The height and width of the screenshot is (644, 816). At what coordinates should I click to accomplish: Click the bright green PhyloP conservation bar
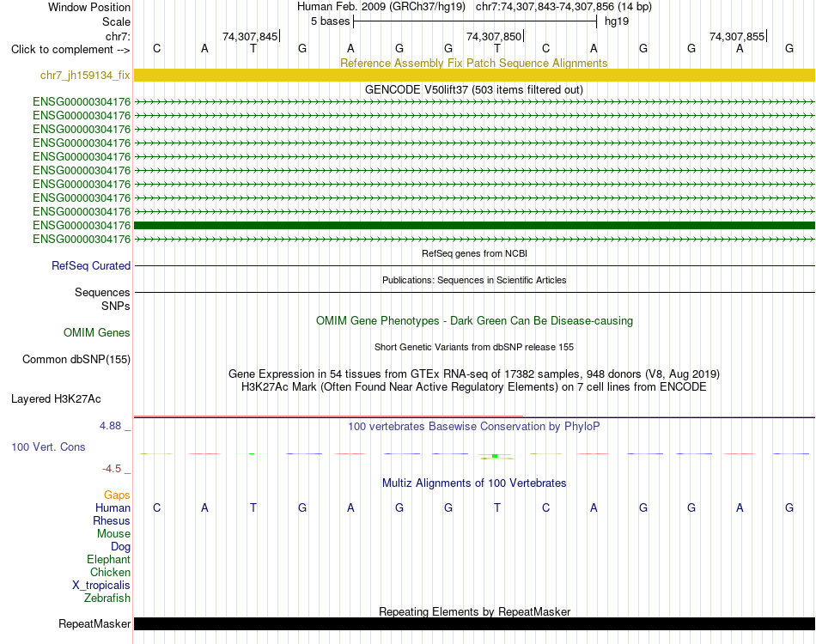coord(495,456)
